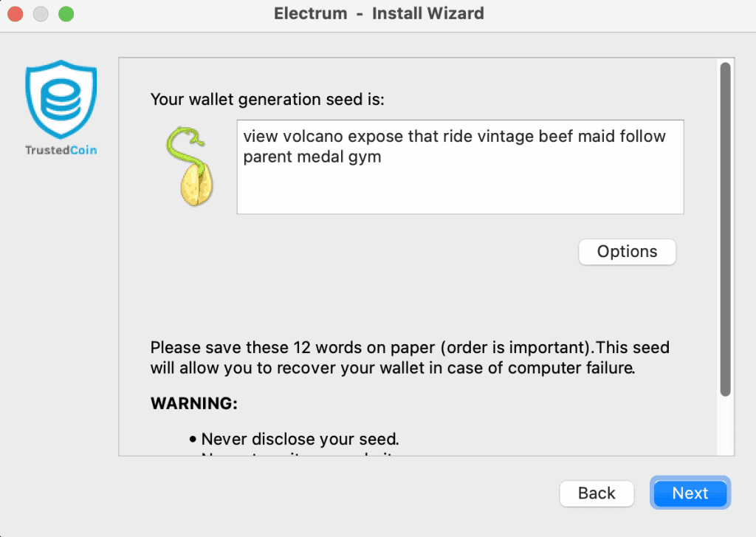The width and height of the screenshot is (756, 537).
Task: Return to previous step with Back
Action: click(597, 493)
